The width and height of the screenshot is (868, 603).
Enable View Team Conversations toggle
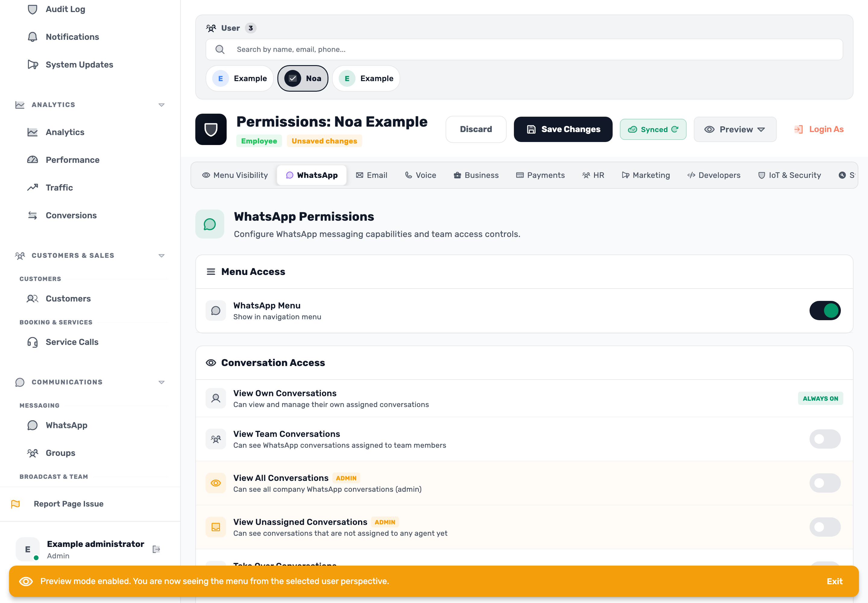click(825, 439)
